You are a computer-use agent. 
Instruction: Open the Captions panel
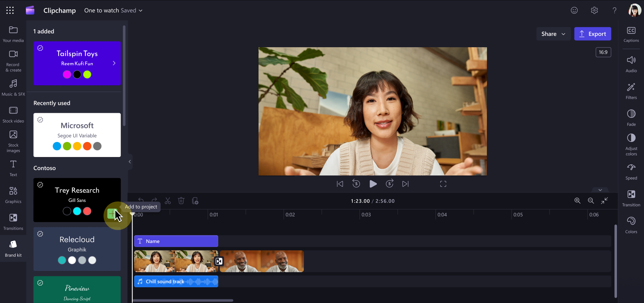[631, 33]
